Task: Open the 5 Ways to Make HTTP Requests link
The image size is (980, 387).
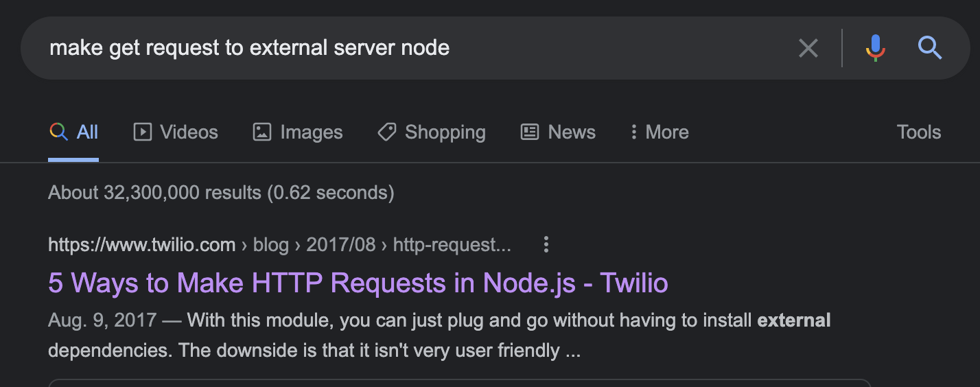Action: coord(358,283)
